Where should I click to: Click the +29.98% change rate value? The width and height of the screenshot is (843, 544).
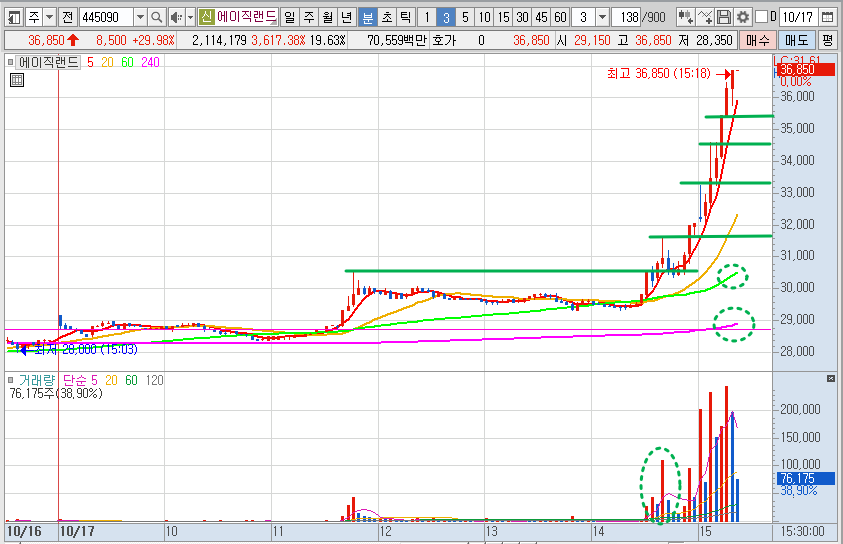(x=153, y=40)
